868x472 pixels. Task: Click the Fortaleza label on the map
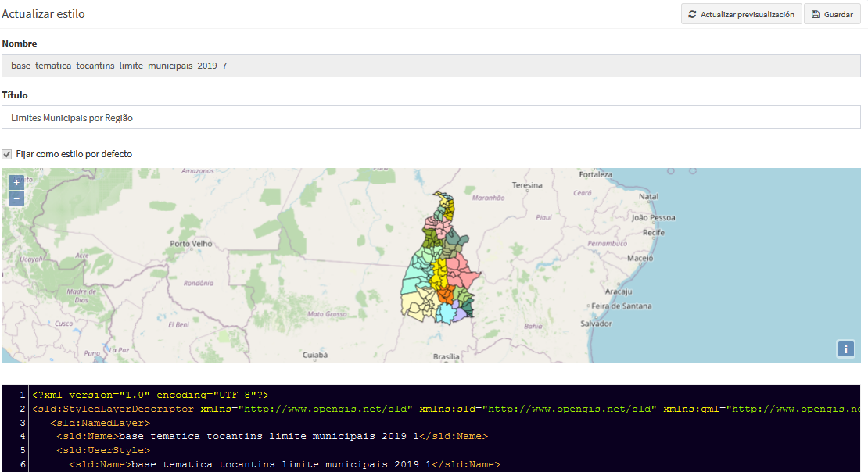tap(596, 174)
